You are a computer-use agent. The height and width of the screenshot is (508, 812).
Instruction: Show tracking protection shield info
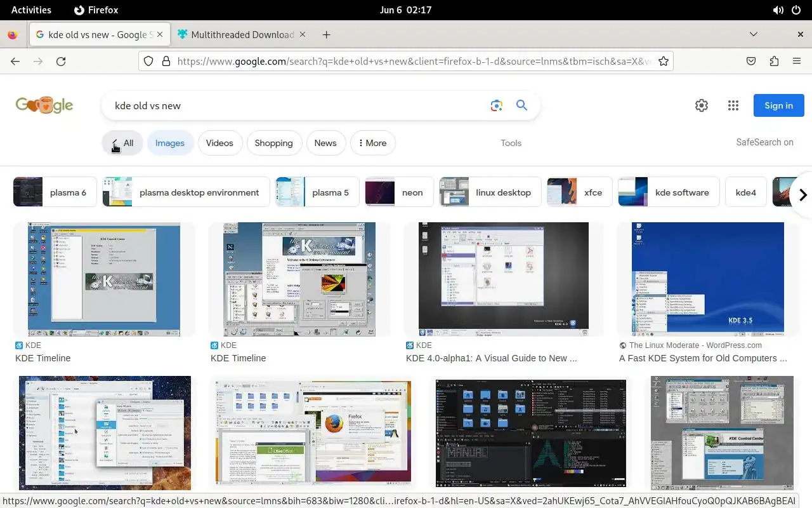(x=148, y=61)
